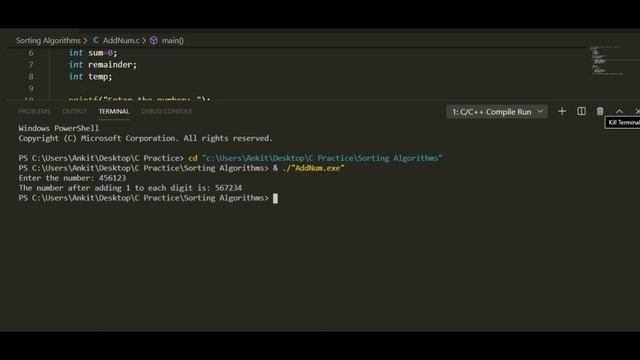Image resolution: width=640 pixels, height=360 pixels.
Task: Click the "Windows PowerShell" terminal header line
Action: pos(58,128)
